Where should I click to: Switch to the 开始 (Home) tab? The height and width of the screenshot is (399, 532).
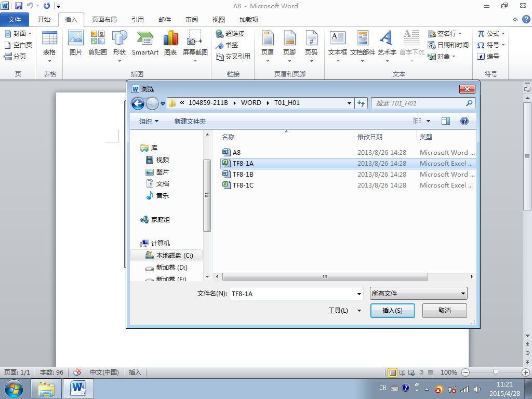tap(44, 20)
